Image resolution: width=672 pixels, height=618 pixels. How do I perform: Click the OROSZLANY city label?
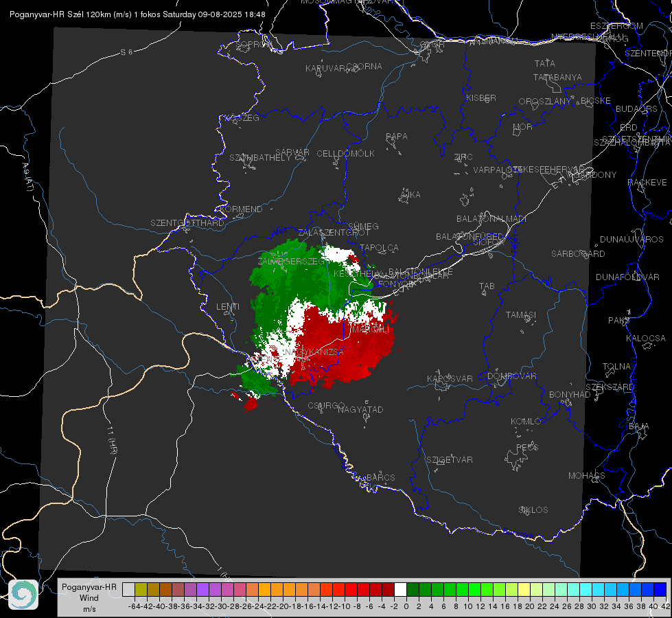[x=545, y=101]
